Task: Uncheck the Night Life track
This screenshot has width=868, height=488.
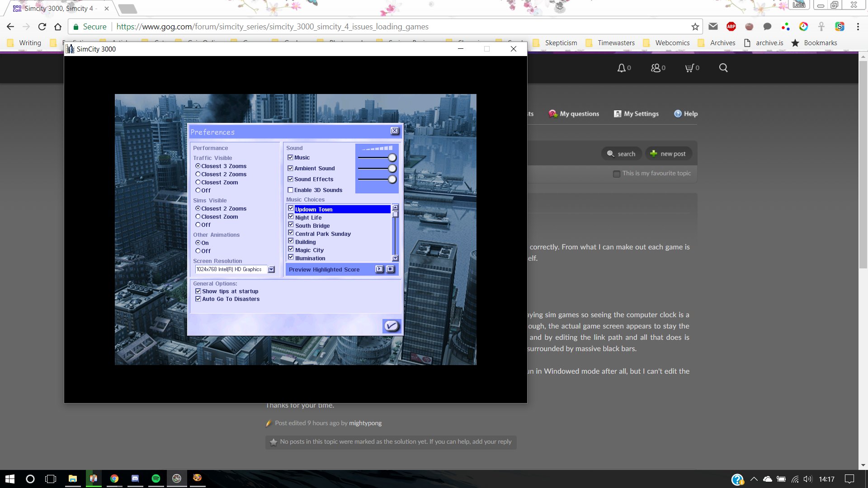Action: click(291, 217)
